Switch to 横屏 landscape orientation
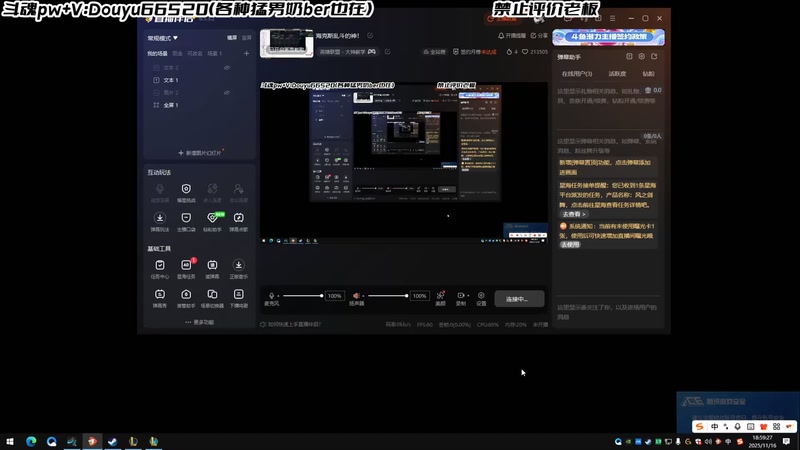 point(232,38)
